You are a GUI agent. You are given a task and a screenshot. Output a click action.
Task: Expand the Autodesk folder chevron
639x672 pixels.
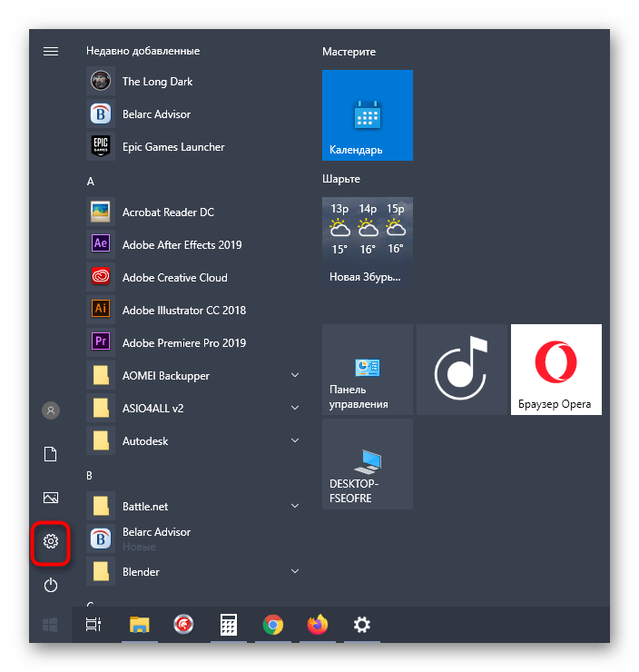295,440
